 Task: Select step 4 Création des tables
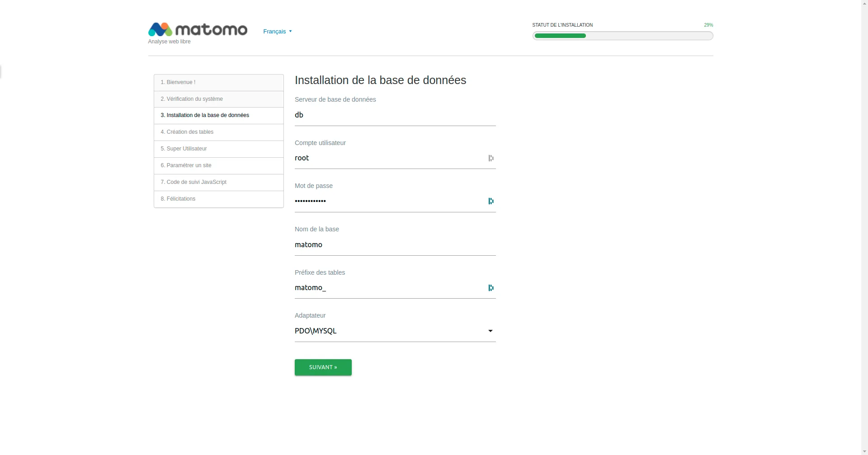[218, 132]
